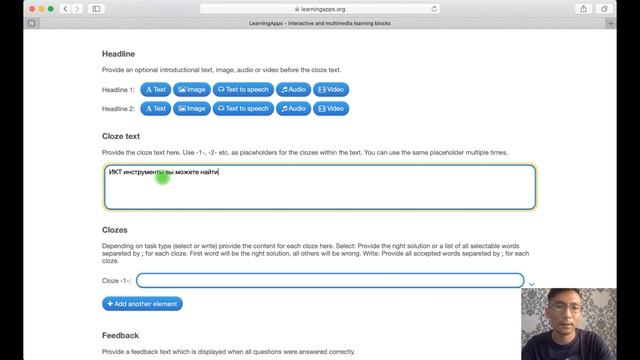Screen dimensions: 640x360
Task: Click Add another element button
Action: [142, 304]
